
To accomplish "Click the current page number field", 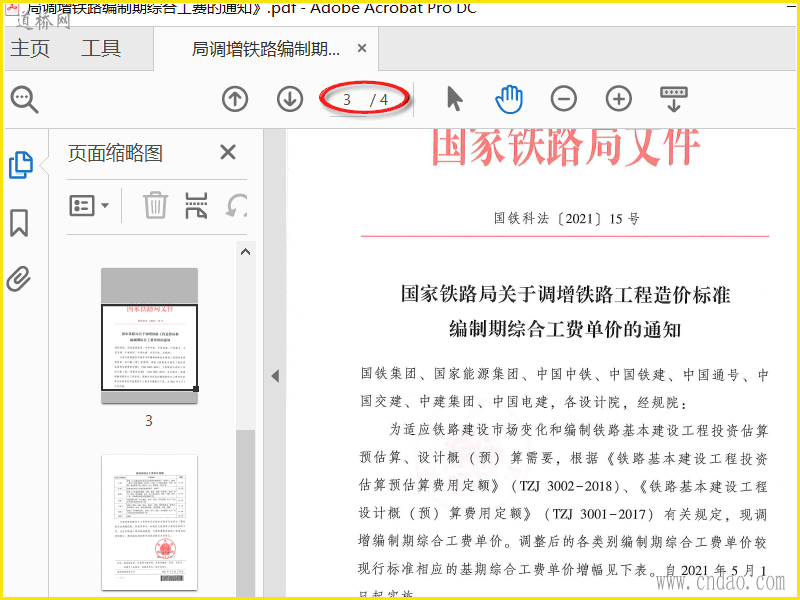I will coord(347,99).
